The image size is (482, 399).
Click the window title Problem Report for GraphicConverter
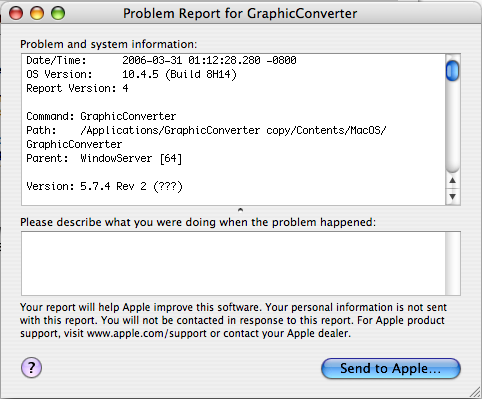coord(240,14)
